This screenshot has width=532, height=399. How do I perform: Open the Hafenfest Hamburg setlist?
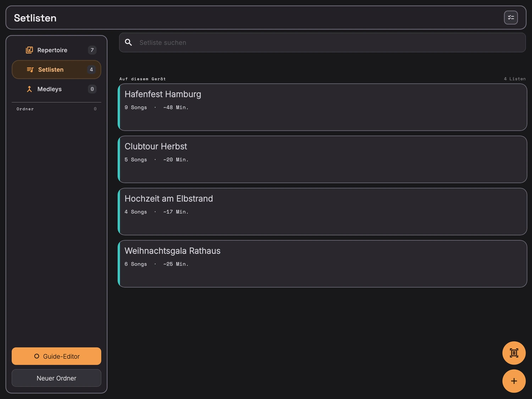322,107
